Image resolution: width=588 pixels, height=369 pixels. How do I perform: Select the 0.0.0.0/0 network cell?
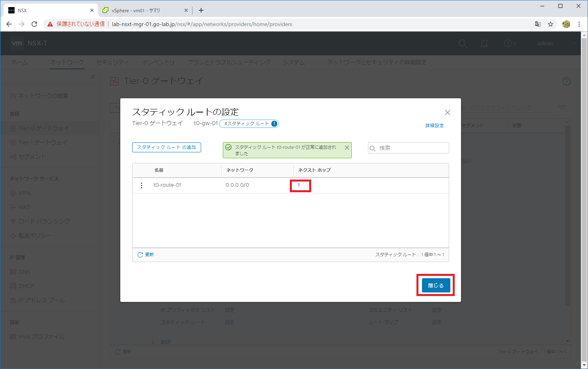point(237,185)
